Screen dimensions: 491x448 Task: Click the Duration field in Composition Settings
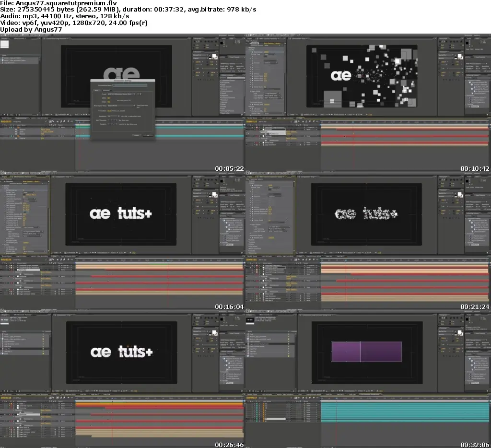(112, 124)
